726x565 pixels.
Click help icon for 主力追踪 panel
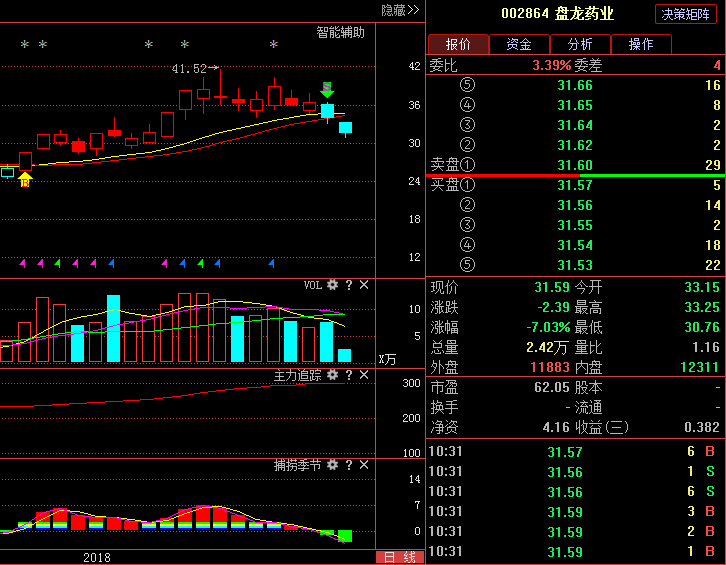[349, 375]
